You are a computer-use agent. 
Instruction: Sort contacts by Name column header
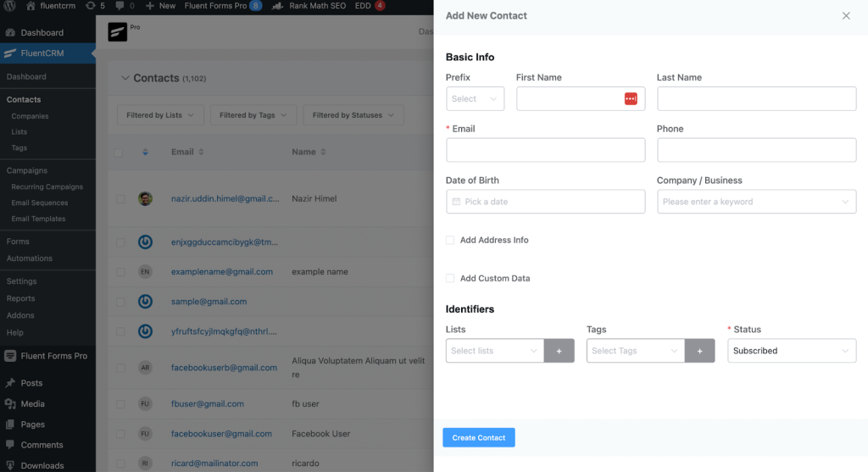tap(309, 153)
